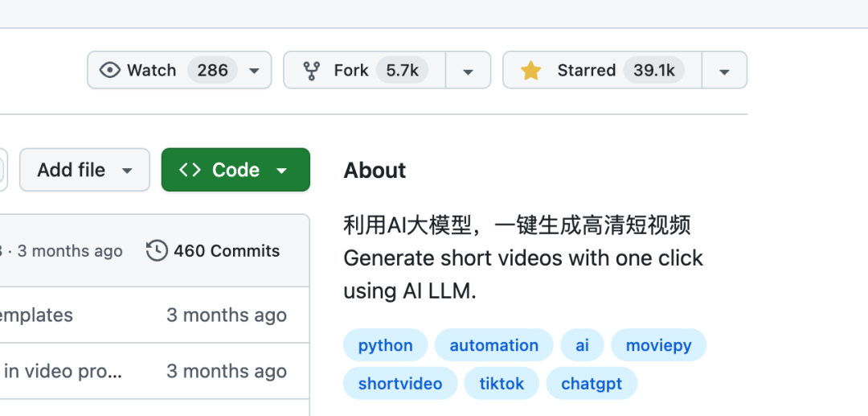Open the dropdown caret next to Fork
Screen dimensions: 868x416
pos(468,71)
